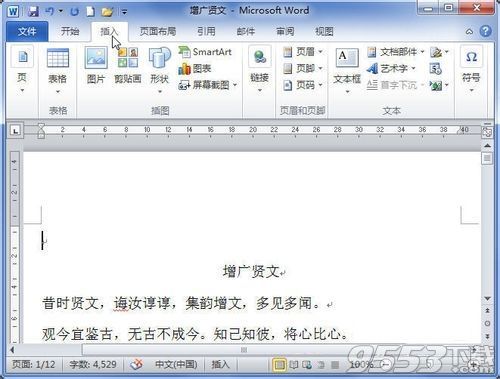
Task: Click 页面: 1/12 in status bar
Action: [33, 365]
